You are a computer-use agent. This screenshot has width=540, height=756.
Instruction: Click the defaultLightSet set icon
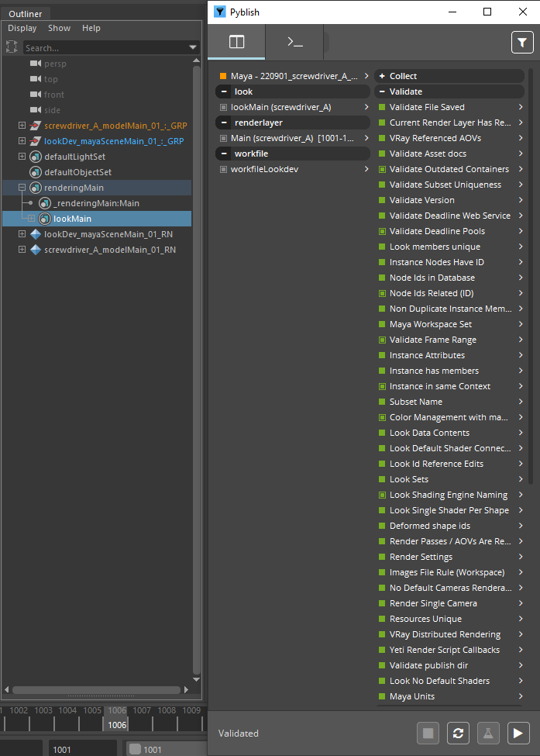(x=35, y=157)
